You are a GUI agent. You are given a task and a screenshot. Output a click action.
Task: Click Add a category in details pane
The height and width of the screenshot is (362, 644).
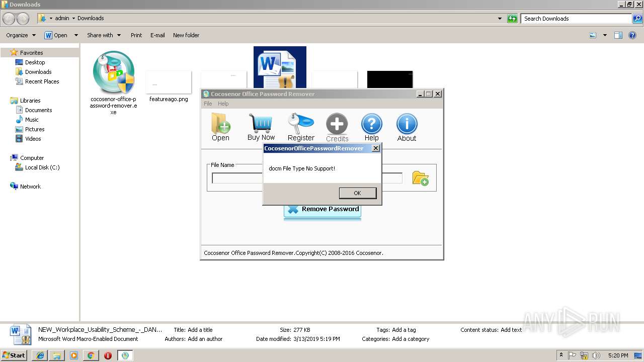411,339
